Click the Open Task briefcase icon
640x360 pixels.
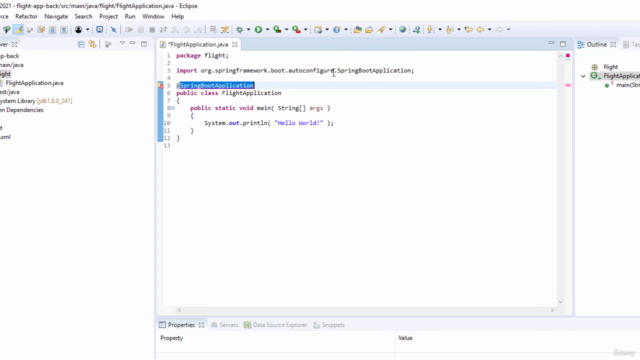pyautogui.click(x=369, y=29)
